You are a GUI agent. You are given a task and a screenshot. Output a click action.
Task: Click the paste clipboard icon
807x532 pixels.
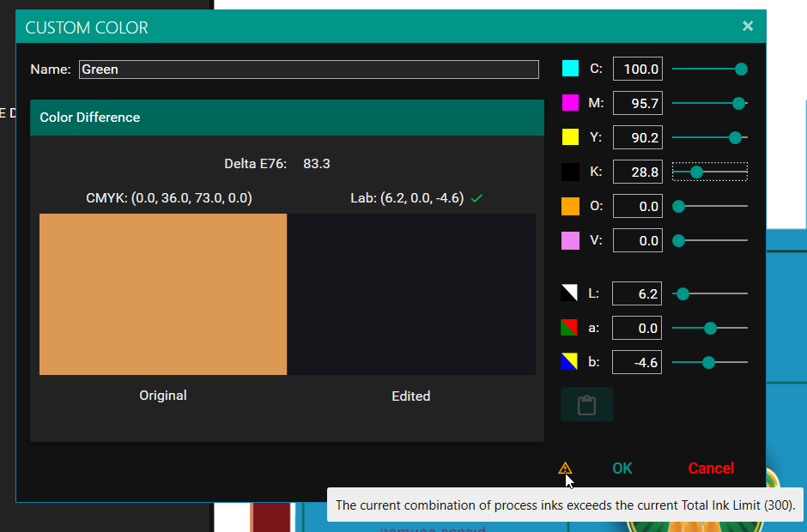586,405
